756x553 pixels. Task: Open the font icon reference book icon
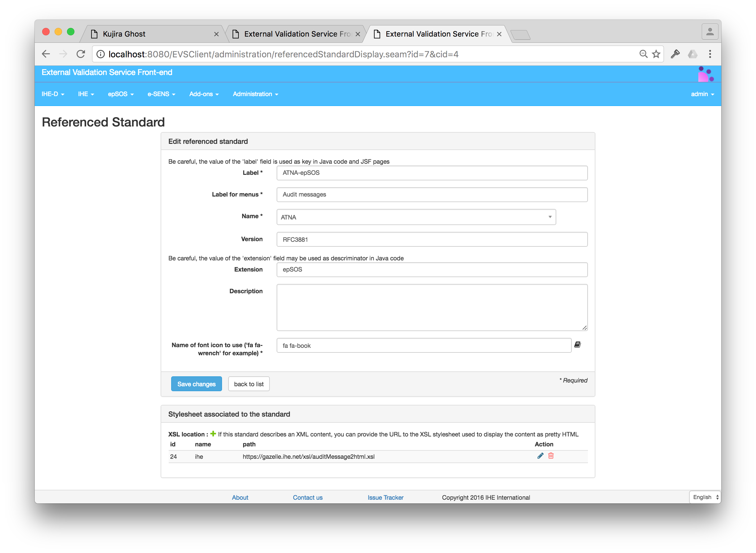(x=578, y=345)
